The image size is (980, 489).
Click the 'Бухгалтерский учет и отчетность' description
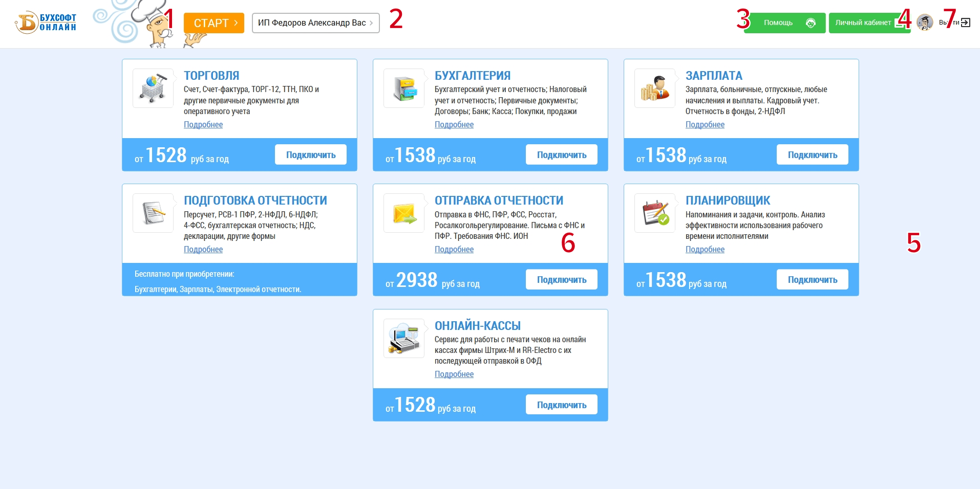tap(511, 100)
